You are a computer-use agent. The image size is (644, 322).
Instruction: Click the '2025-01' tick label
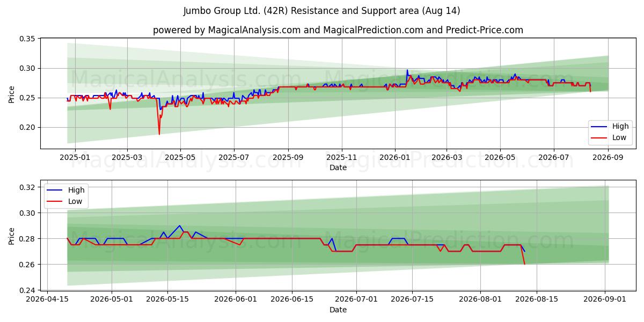click(x=75, y=157)
